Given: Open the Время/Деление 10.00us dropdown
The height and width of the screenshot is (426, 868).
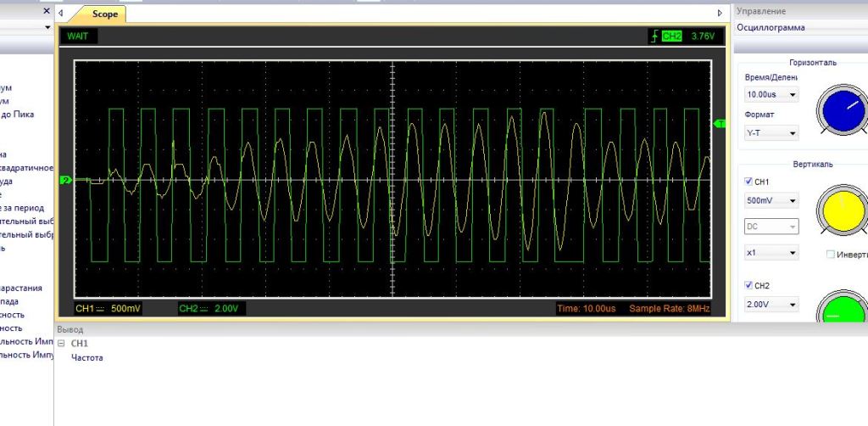Looking at the screenshot, I should [x=771, y=94].
